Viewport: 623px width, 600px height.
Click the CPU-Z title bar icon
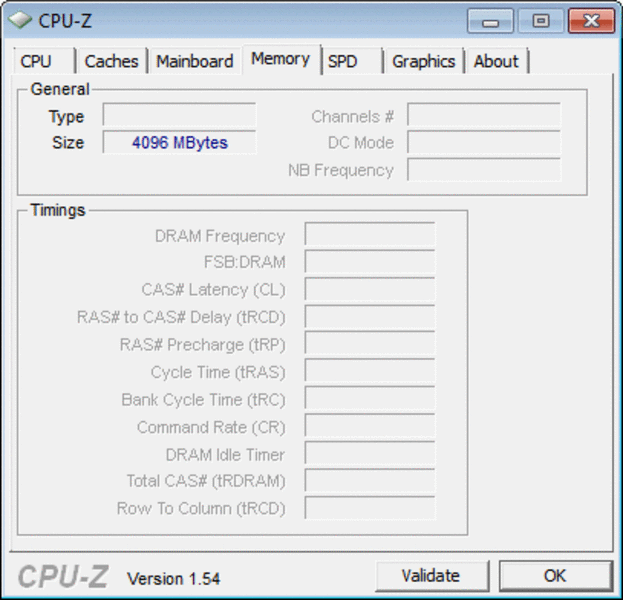click(20, 20)
